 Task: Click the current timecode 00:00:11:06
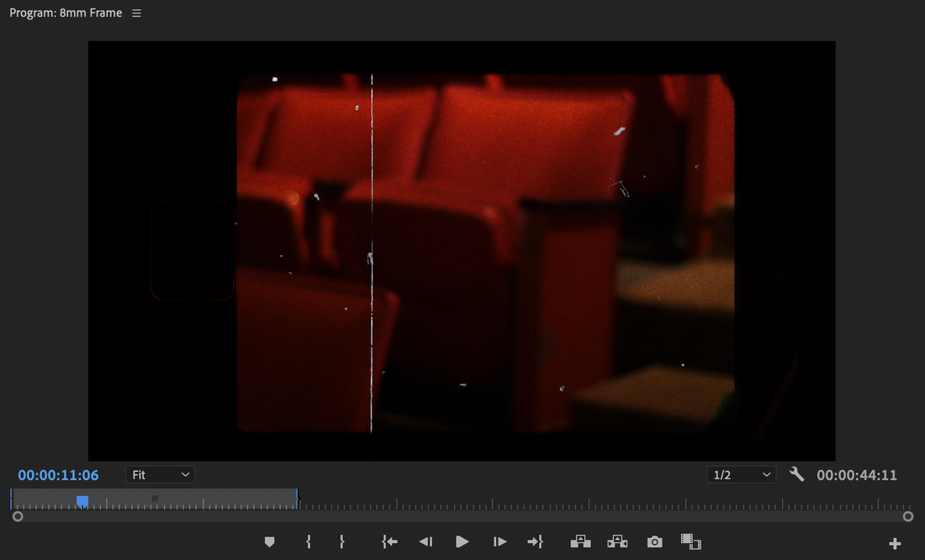tap(58, 475)
